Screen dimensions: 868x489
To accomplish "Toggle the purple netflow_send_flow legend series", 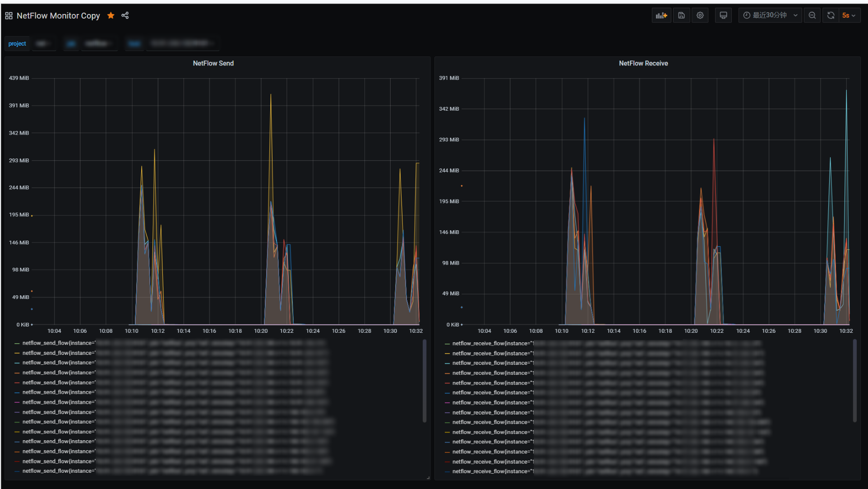I will (x=17, y=412).
